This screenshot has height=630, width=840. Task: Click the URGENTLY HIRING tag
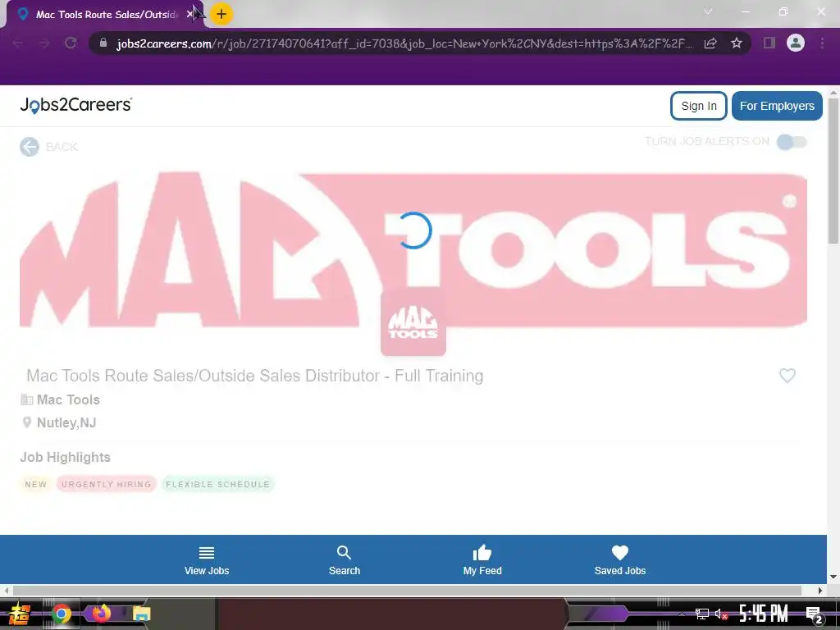coord(106,484)
